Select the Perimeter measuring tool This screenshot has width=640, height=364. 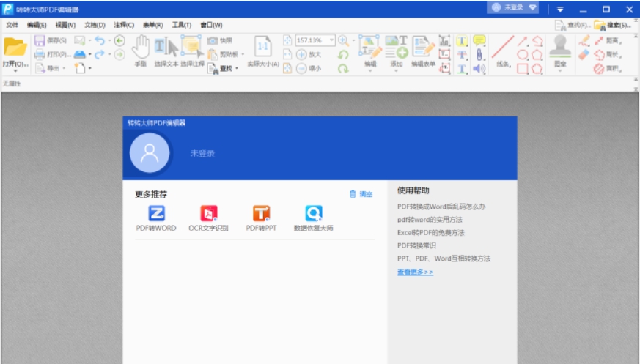[x=608, y=54]
